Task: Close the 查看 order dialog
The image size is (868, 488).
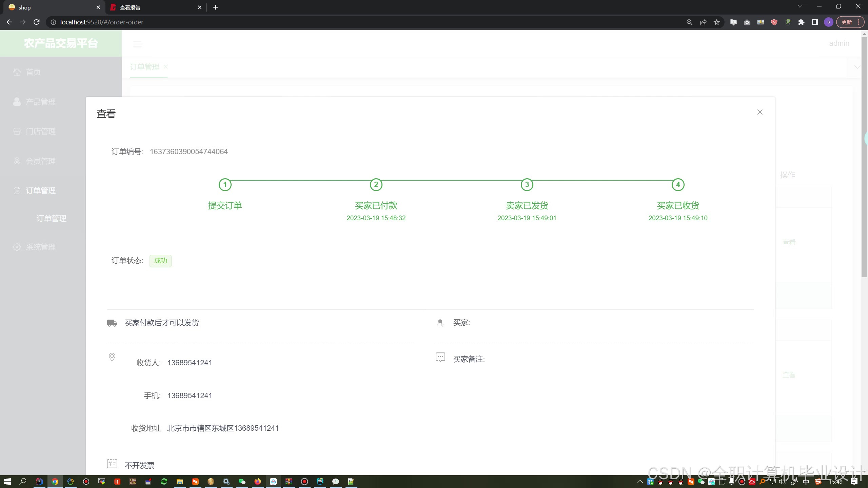Action: (759, 112)
